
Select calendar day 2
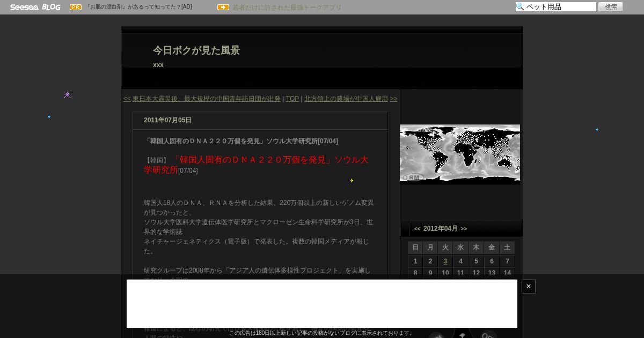(x=430, y=261)
